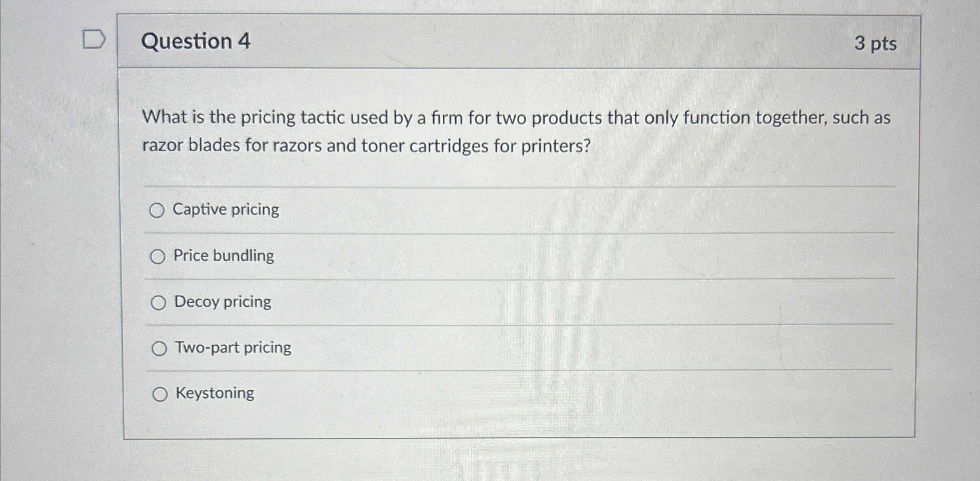Click the answer row containing Captive pricing

click(475, 210)
